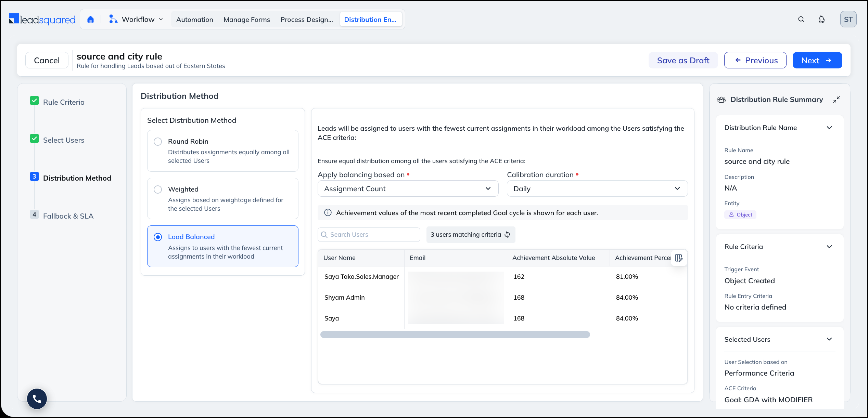Click 'Performance Criteria' text
Viewport: 868px width, 418px height.
[759, 373]
